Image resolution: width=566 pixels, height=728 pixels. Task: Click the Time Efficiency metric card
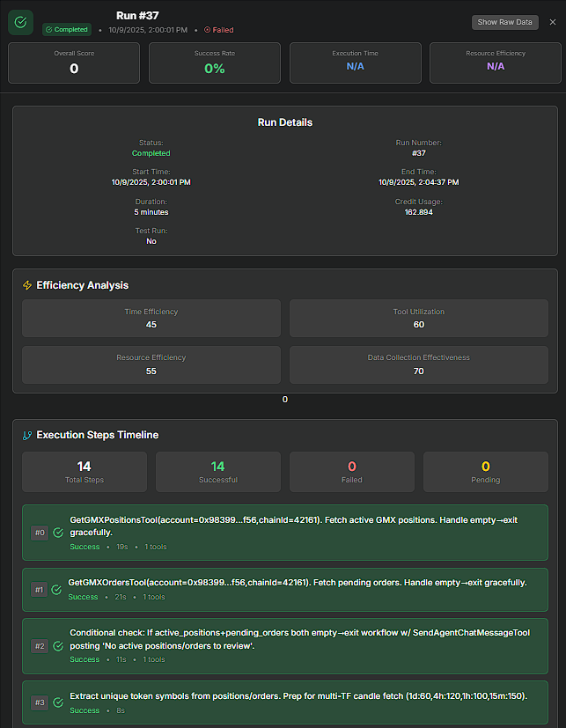[151, 318]
